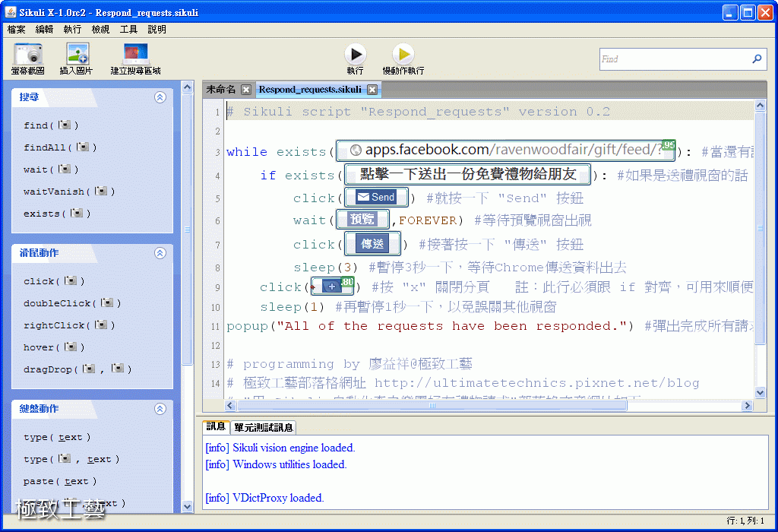778x532 pixels.
Task: Select the Respond_requests.sikuli tab
Action: tap(310, 90)
